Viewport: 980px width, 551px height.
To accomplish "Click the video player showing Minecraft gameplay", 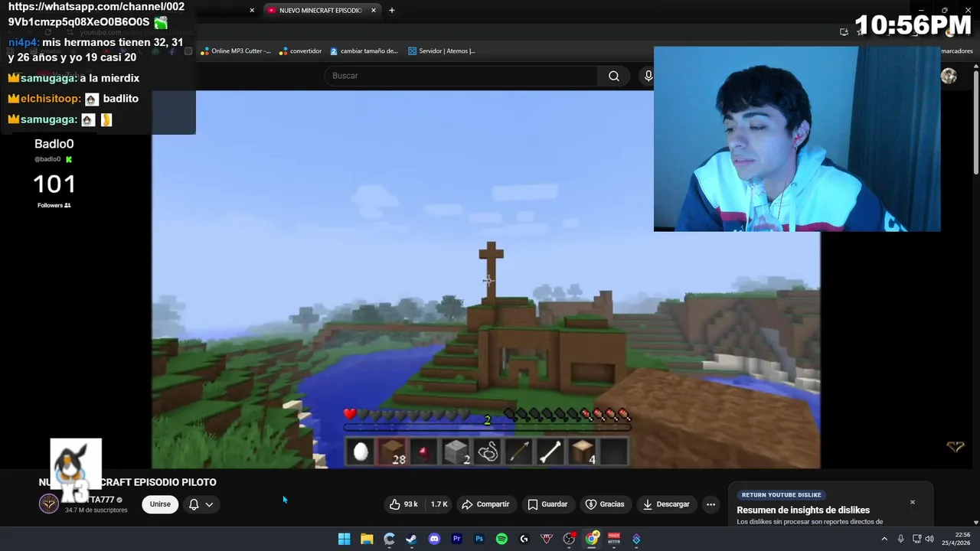I will 485,279.
